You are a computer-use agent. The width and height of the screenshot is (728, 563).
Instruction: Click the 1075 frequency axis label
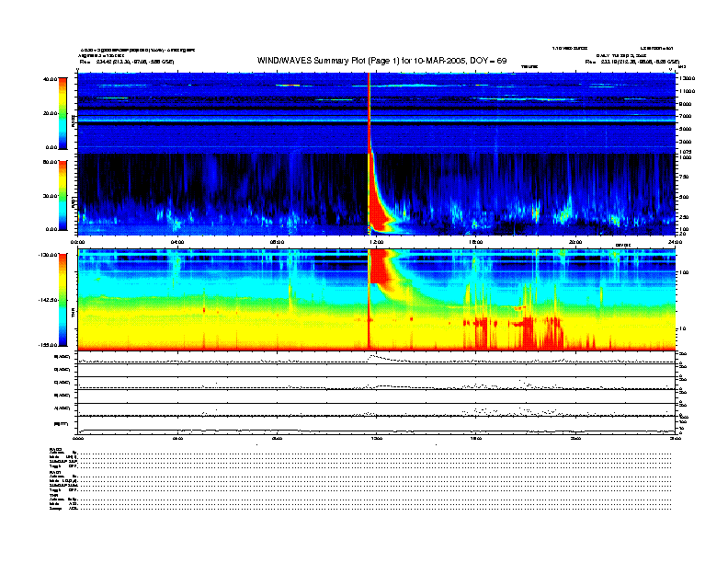[x=686, y=152]
